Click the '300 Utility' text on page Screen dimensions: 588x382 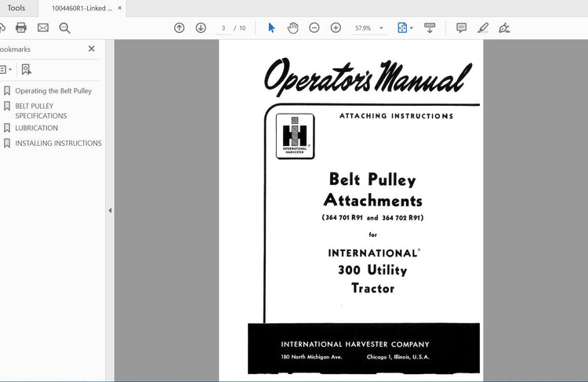[372, 270]
